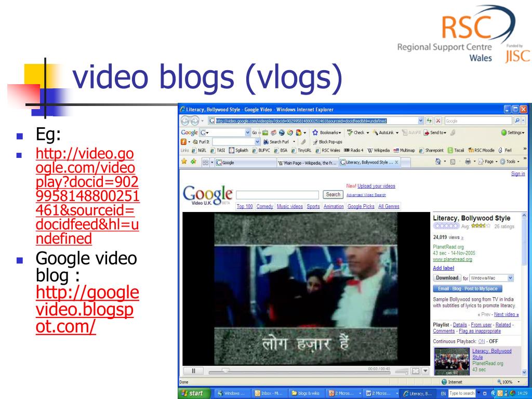
Task: Click the AutoLink toolbar button
Action: click(x=383, y=132)
